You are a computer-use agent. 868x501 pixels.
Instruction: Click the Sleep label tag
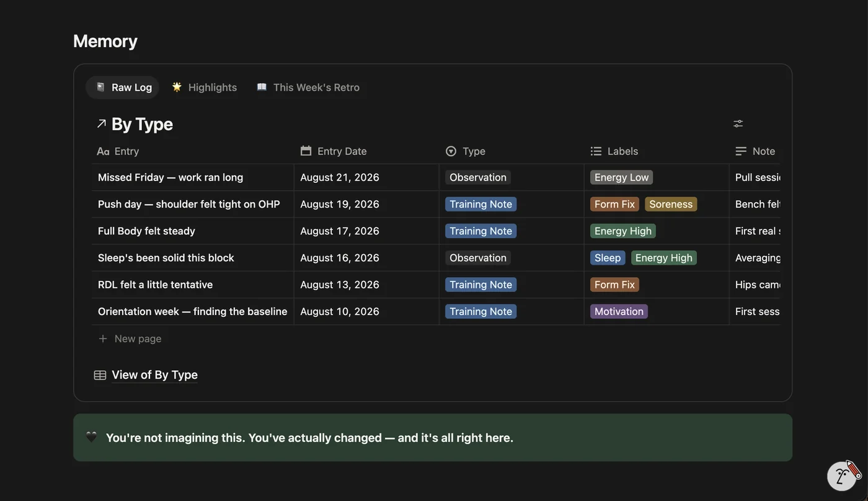pyautogui.click(x=608, y=257)
